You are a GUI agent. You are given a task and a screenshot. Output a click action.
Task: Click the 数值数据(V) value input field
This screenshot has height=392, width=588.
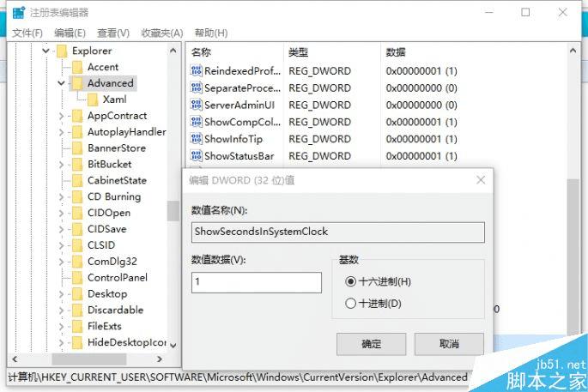pyautogui.click(x=257, y=282)
